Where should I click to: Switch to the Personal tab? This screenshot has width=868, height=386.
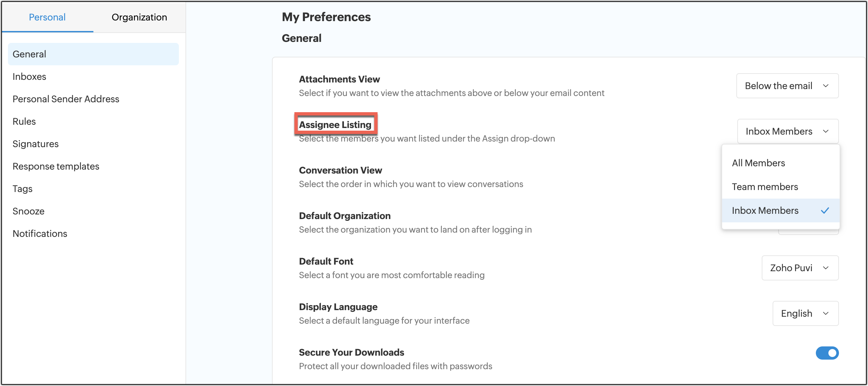[x=47, y=17]
